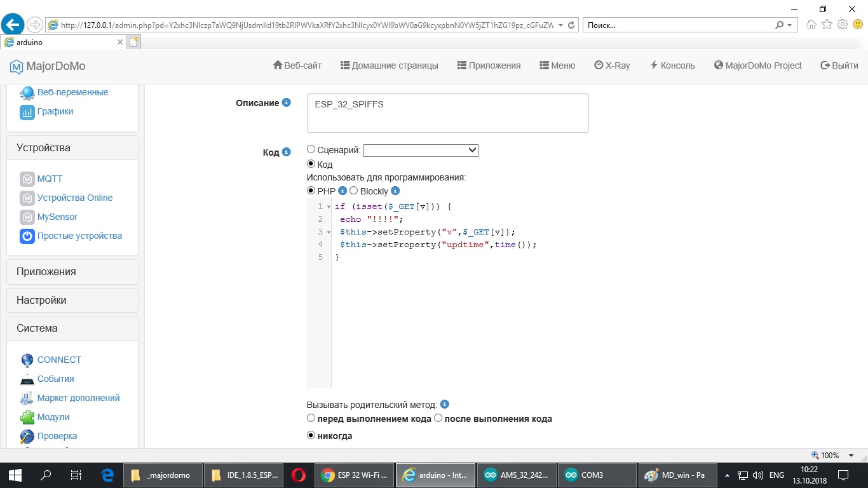Click the Выйти logout link
The height and width of the screenshot is (488, 868).
839,65
